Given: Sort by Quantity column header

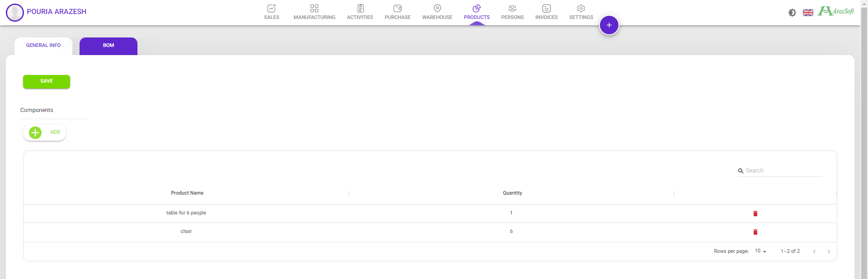Looking at the screenshot, I should pos(512,193).
